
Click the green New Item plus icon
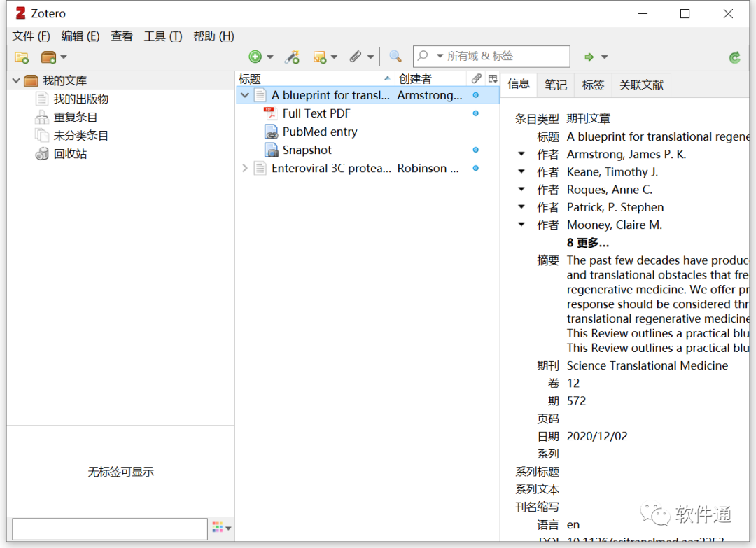[x=255, y=57]
